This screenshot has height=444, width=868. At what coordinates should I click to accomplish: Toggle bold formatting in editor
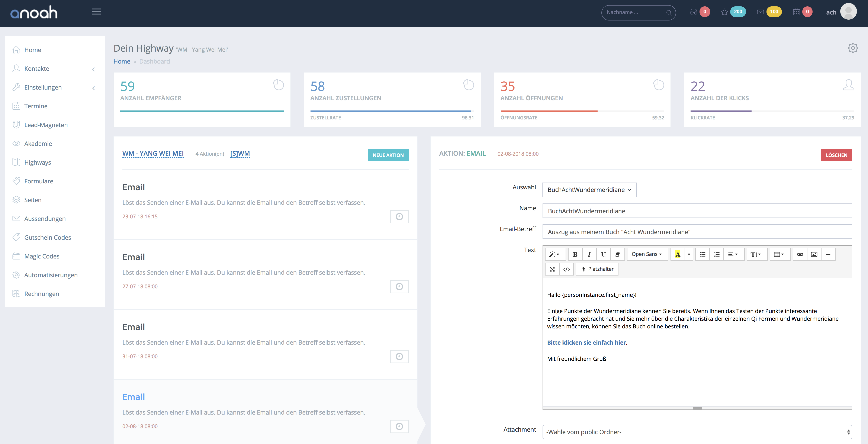click(575, 254)
